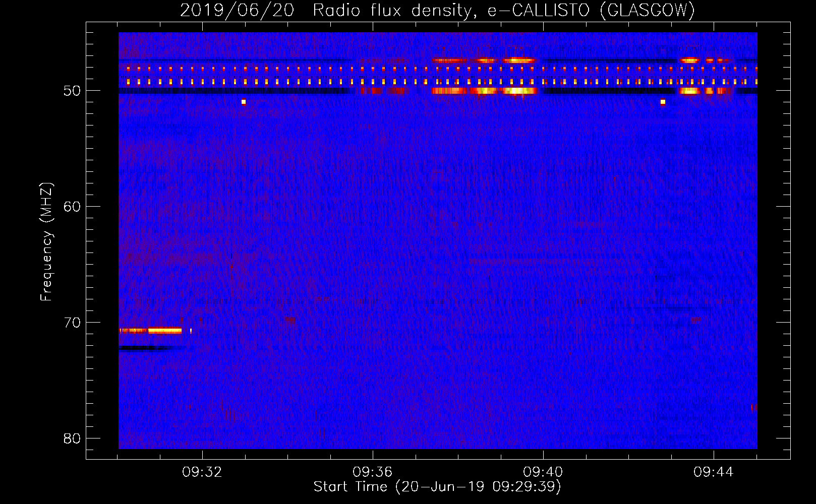
Task: Click the Frequency (MHZ) axis title
Action: [46, 242]
